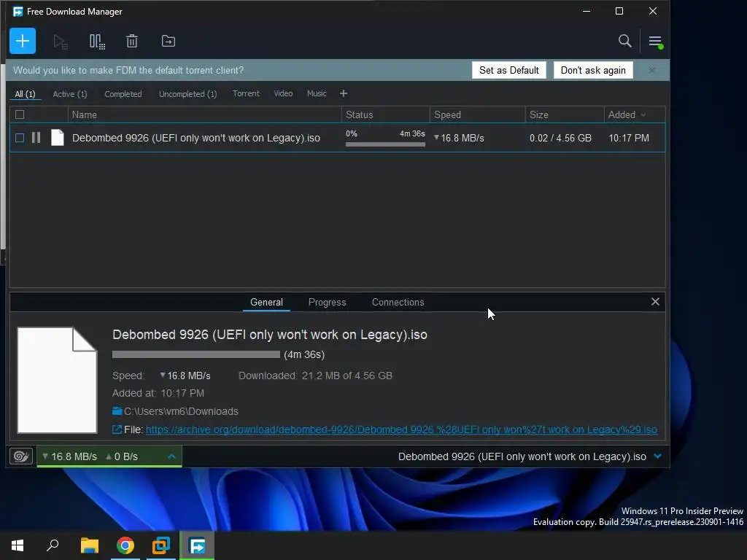The height and width of the screenshot is (560, 747).
Task: Open the Video filter tab
Action: pos(283,93)
